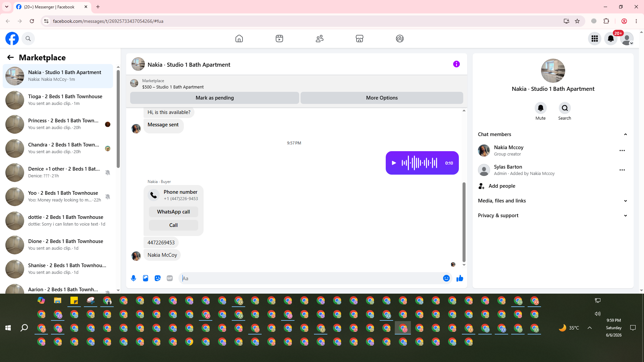This screenshot has width=644, height=362.
Task: Mute this conversation via bell icon
Action: [541, 108]
